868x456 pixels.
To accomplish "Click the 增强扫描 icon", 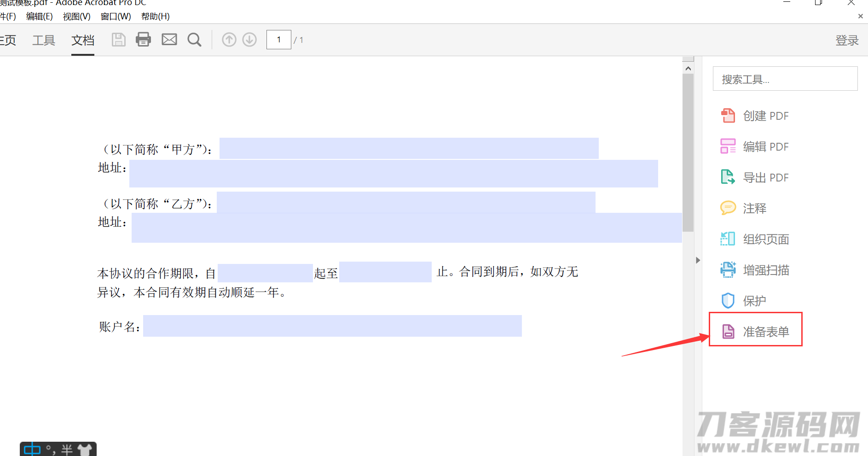I will (x=728, y=270).
